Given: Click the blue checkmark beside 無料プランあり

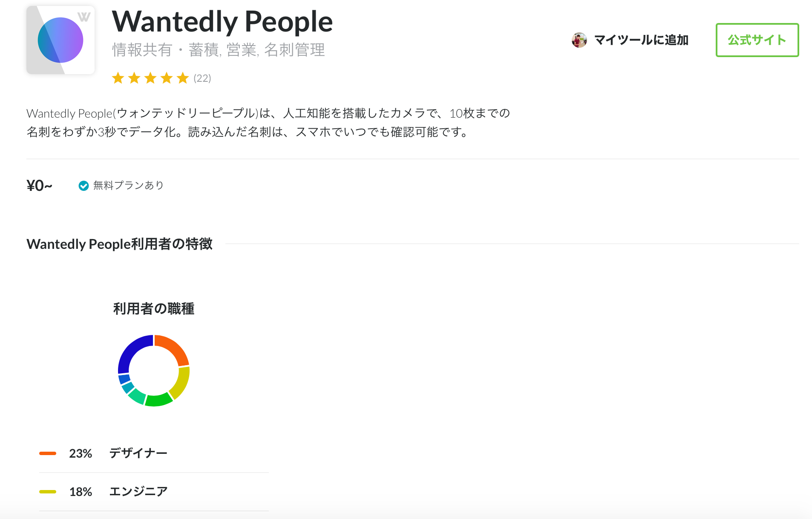Looking at the screenshot, I should pyautogui.click(x=84, y=186).
